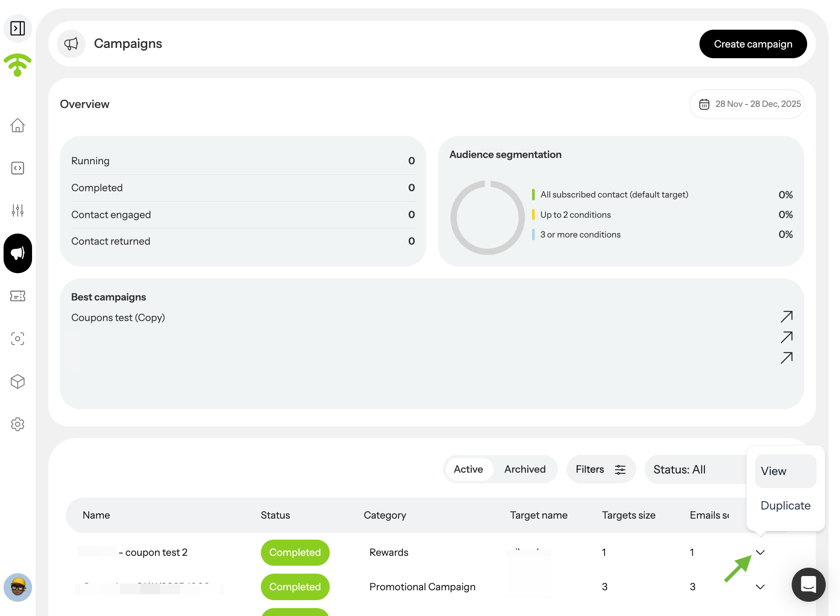Open the 28 Nov - 28 Dec date picker
Image resolution: width=840 pixels, height=616 pixels.
click(747, 104)
